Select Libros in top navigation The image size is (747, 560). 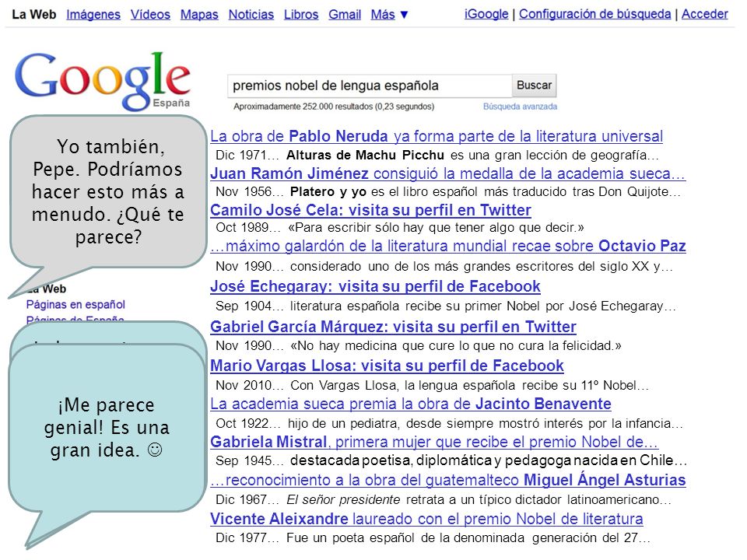pyautogui.click(x=301, y=15)
